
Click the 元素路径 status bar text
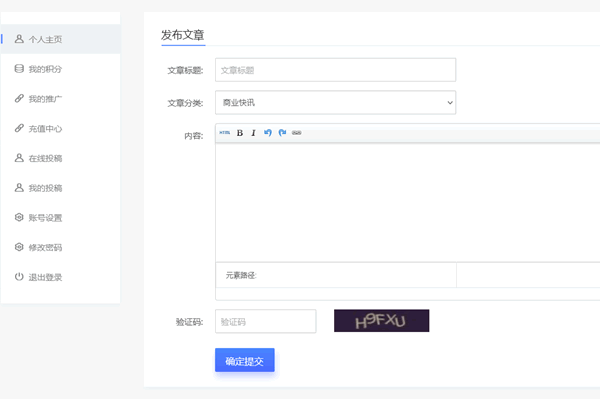coord(241,275)
